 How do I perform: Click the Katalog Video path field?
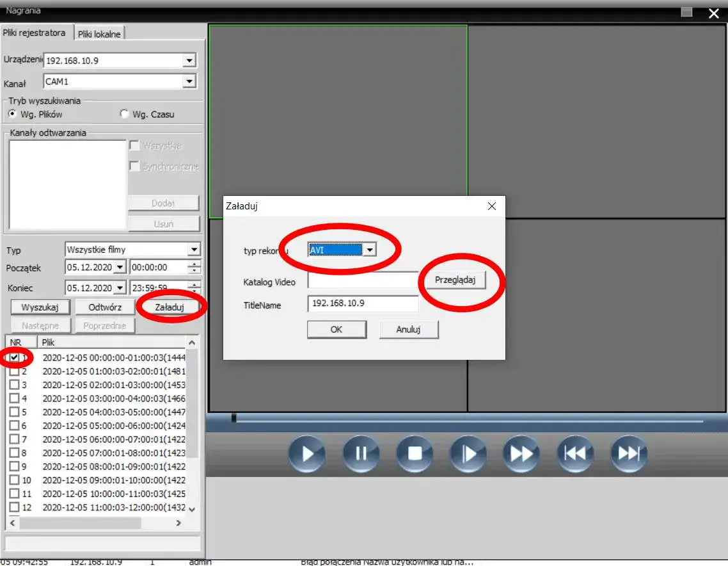point(363,280)
